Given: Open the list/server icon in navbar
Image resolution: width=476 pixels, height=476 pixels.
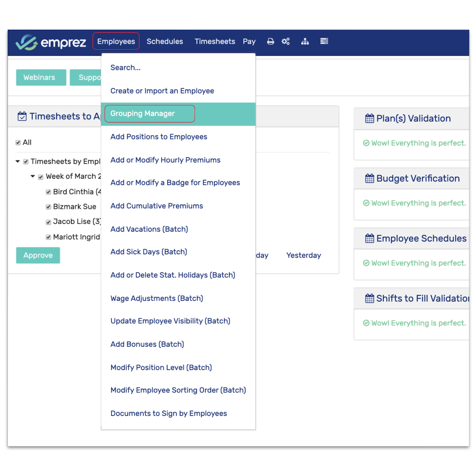Looking at the screenshot, I should tap(324, 41).
